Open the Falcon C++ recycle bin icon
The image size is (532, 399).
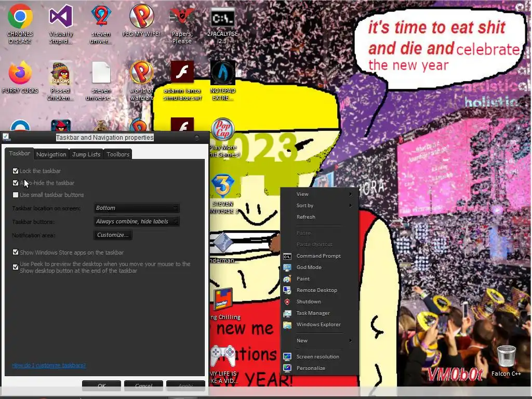pos(506,355)
